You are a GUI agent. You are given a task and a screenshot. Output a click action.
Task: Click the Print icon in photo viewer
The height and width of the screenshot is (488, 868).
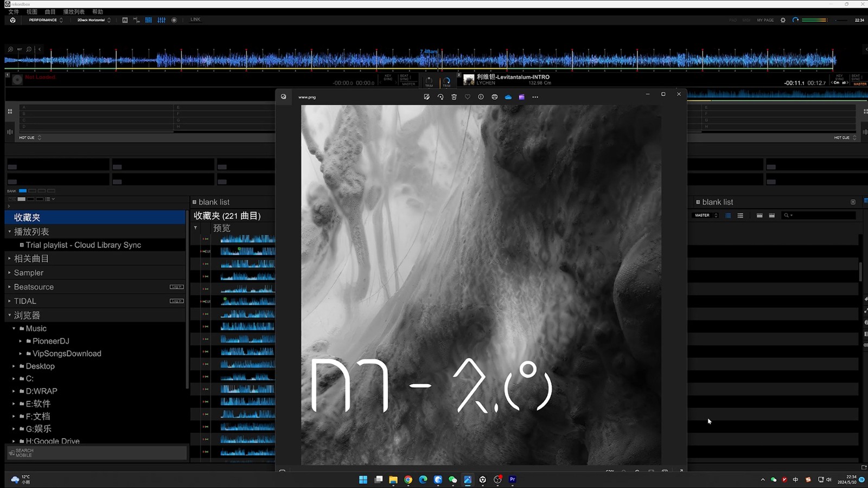coord(494,97)
